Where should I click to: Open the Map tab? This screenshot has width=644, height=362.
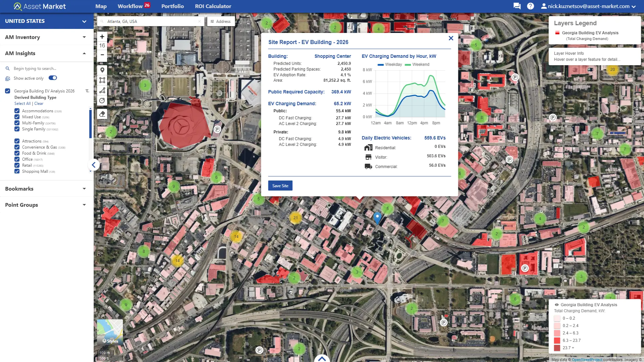point(101,6)
